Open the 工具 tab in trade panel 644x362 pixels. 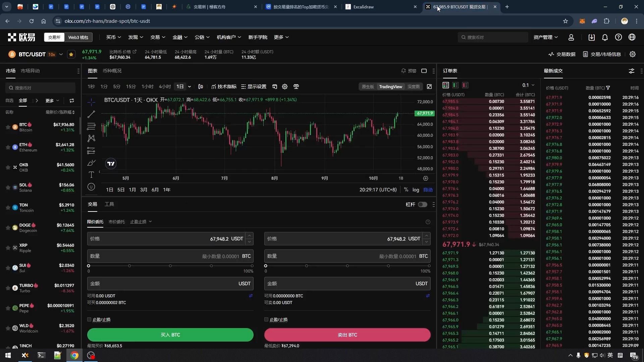pyautogui.click(x=109, y=204)
